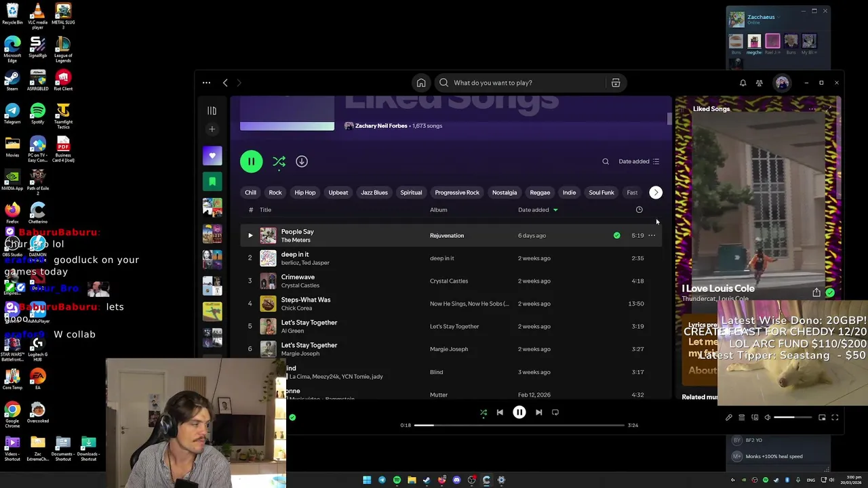
Task: Seek on the song progress bar
Action: (x=519, y=425)
